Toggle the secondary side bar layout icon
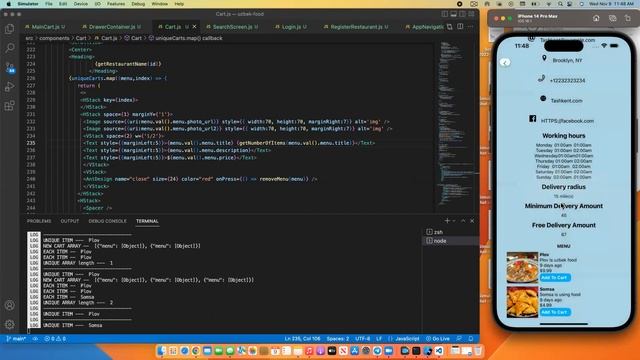The height and width of the screenshot is (360, 640). (462, 14)
